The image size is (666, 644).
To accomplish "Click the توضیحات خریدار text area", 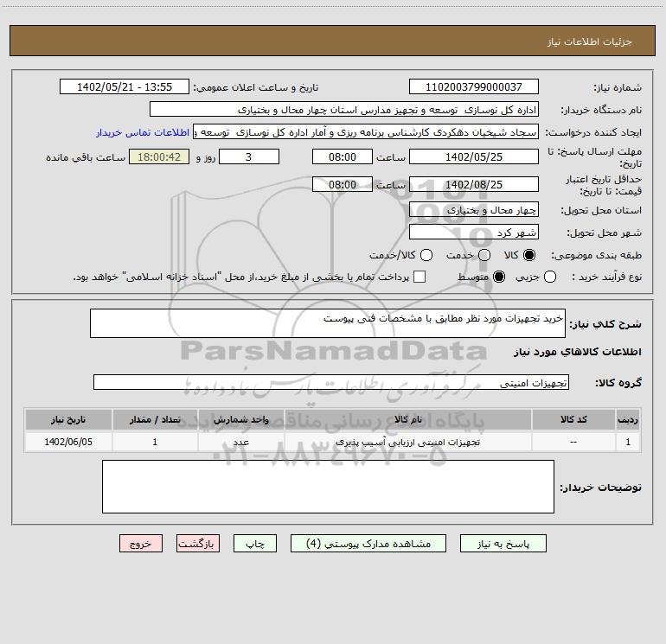I will pos(328,487).
